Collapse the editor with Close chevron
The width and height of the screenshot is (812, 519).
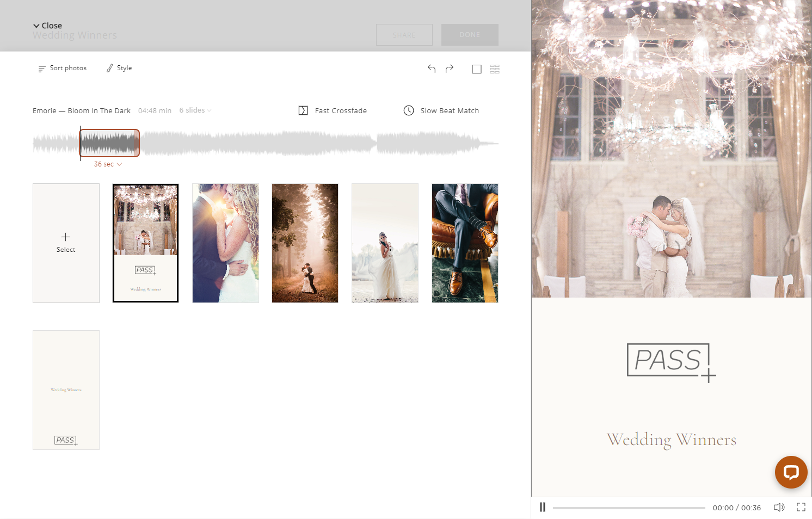coord(47,26)
